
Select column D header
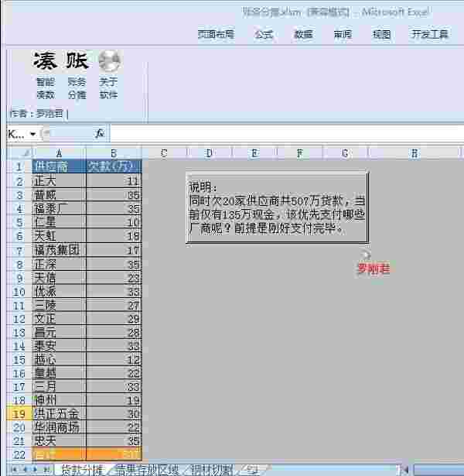point(209,153)
